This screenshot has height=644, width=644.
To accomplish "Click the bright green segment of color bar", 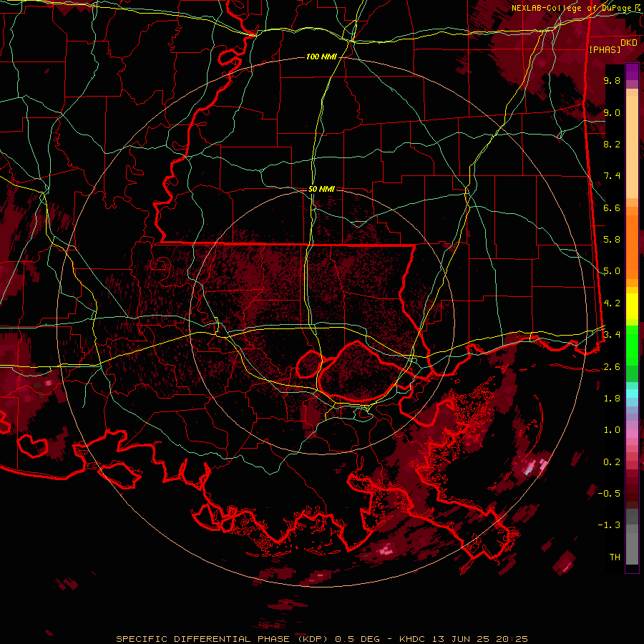I will (x=632, y=344).
